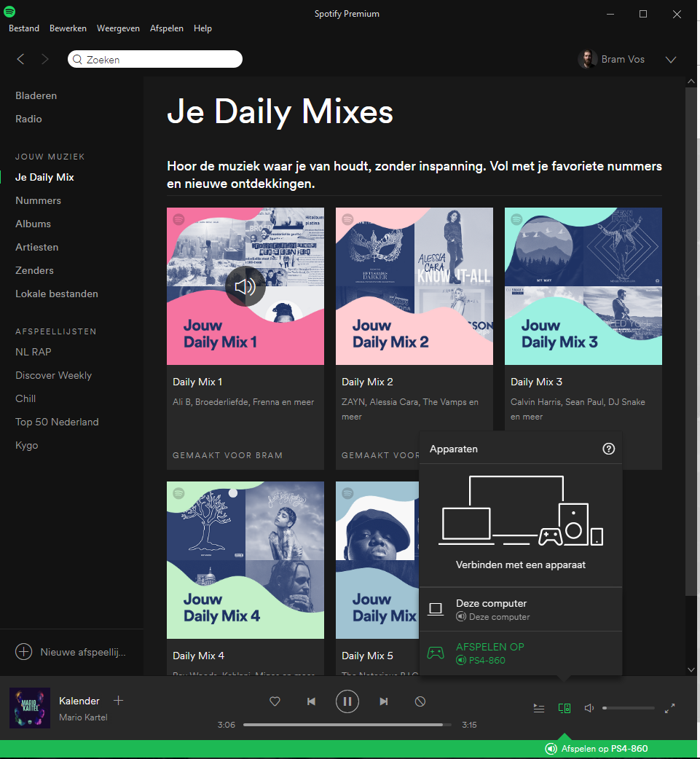Click Nieuwe afspeellijst button text
Viewport: 700px width, 759px height.
click(x=83, y=652)
